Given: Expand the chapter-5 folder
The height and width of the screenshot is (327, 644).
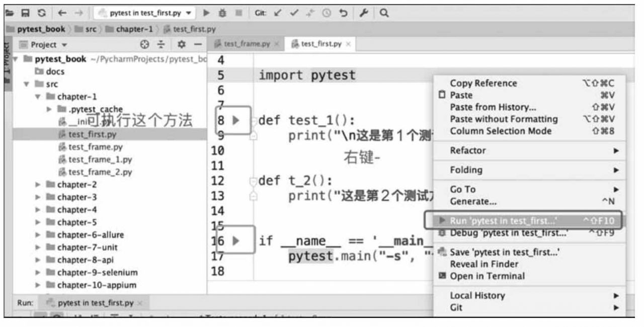Looking at the screenshot, I should pos(38,222).
